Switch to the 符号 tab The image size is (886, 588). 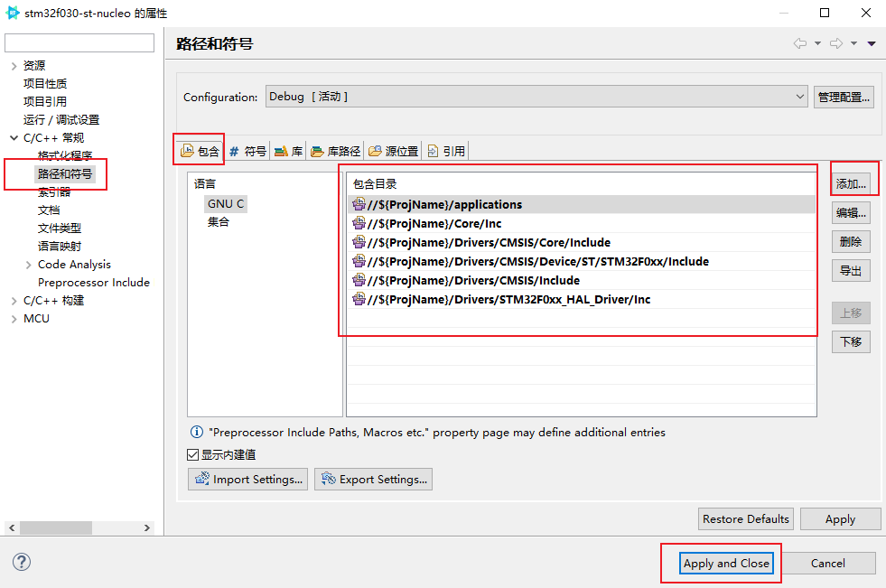pyautogui.click(x=247, y=151)
